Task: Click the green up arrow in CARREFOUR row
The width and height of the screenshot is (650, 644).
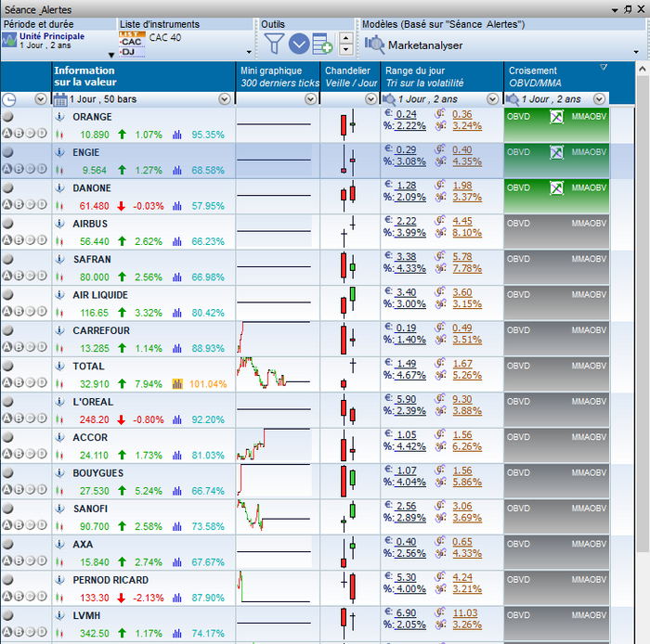Action: pos(122,348)
